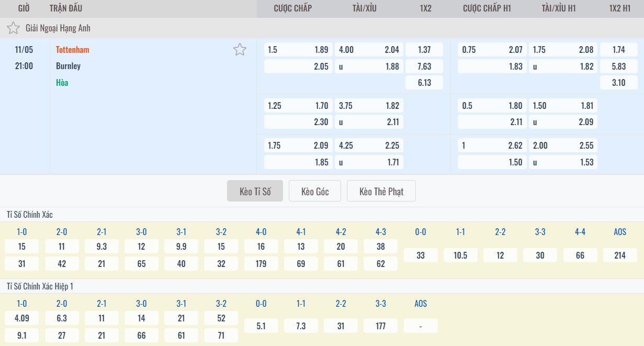644x346 pixels.
Task: Favorite the Giải Ngoại Hạng Anh league star
Action: click(14, 28)
